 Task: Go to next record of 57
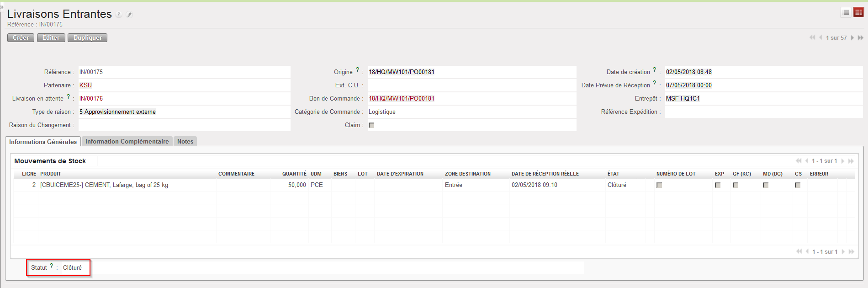click(852, 37)
